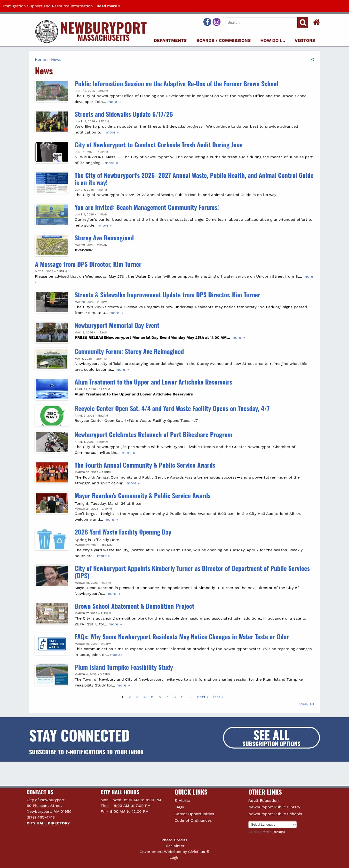Open the How Do I... menu
This screenshot has width=349, height=868.
coord(272,40)
